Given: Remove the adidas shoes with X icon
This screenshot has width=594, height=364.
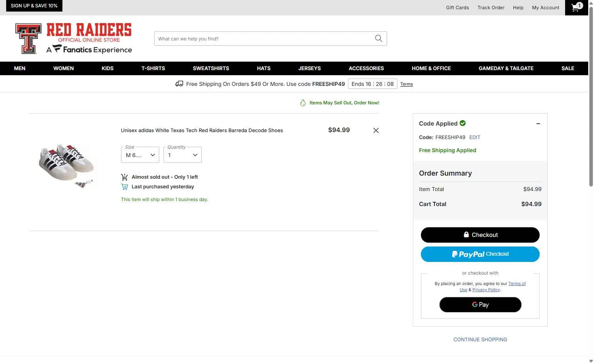Looking at the screenshot, I should [x=376, y=131].
